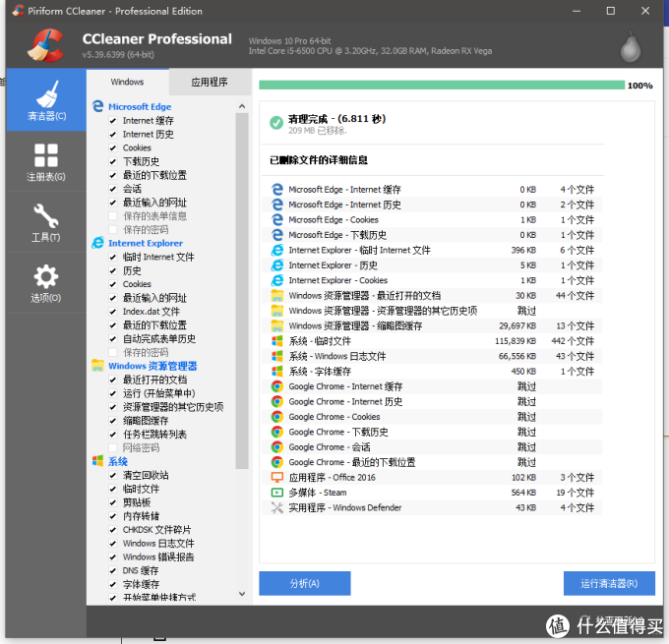Click the 已删除文件的详细信息 heading

319,160
